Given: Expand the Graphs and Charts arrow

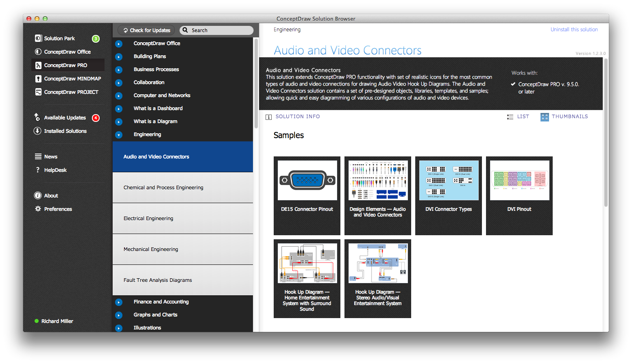Looking at the screenshot, I should point(119,315).
